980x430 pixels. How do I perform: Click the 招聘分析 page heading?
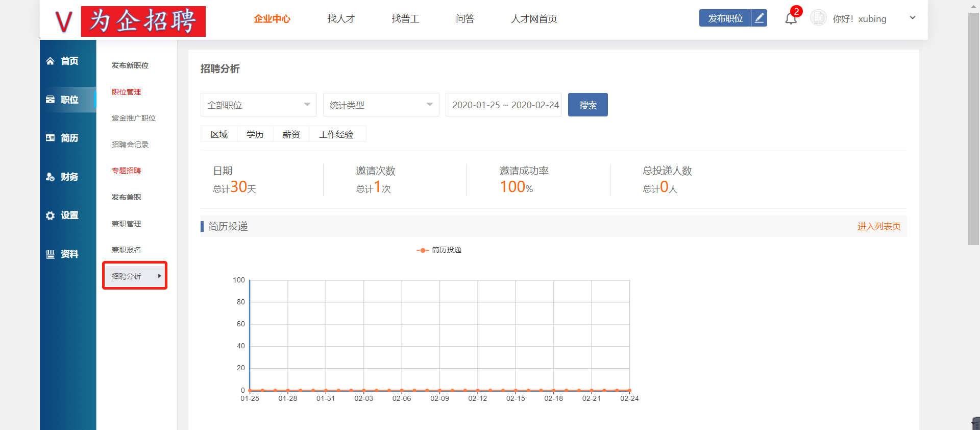[x=220, y=69]
